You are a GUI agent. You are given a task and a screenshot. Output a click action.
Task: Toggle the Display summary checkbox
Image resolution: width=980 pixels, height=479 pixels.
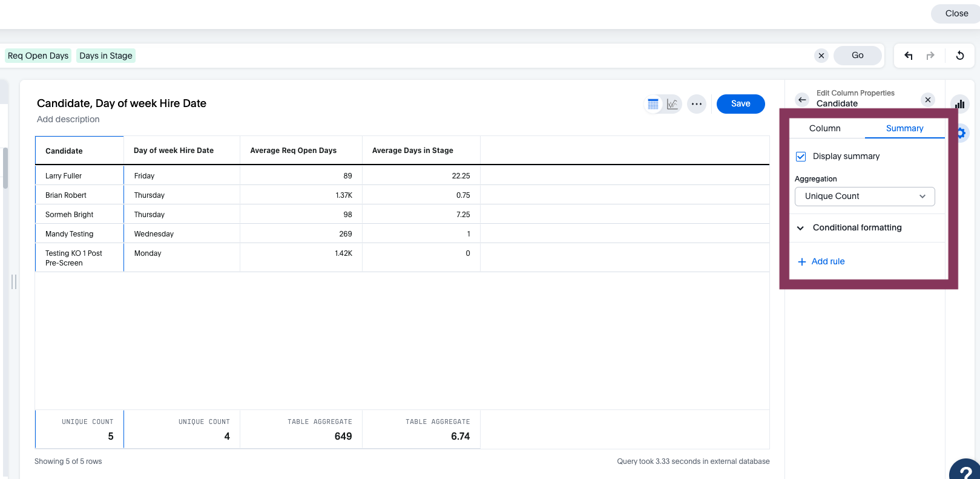[x=801, y=157]
